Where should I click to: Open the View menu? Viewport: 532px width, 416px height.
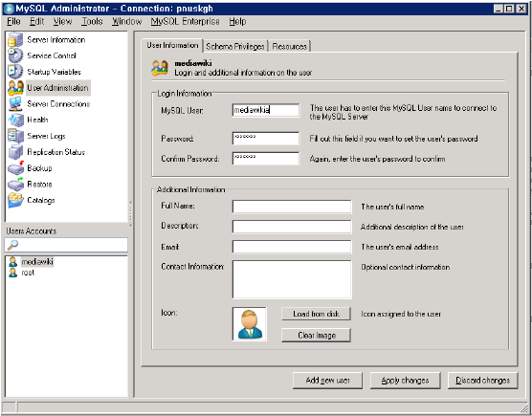[62, 21]
